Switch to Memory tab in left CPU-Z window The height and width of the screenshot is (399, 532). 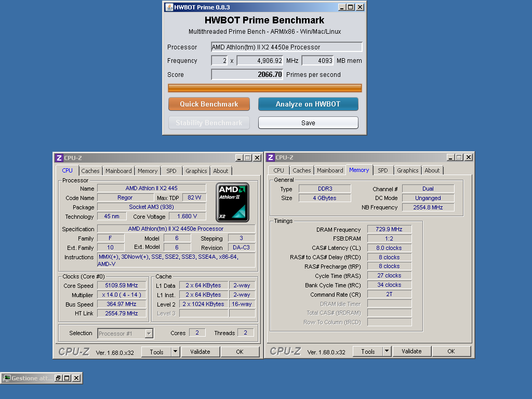click(x=148, y=171)
